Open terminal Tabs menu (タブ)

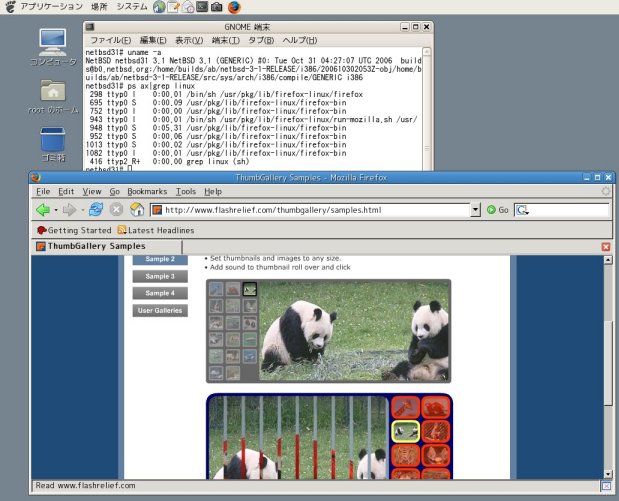click(261, 40)
